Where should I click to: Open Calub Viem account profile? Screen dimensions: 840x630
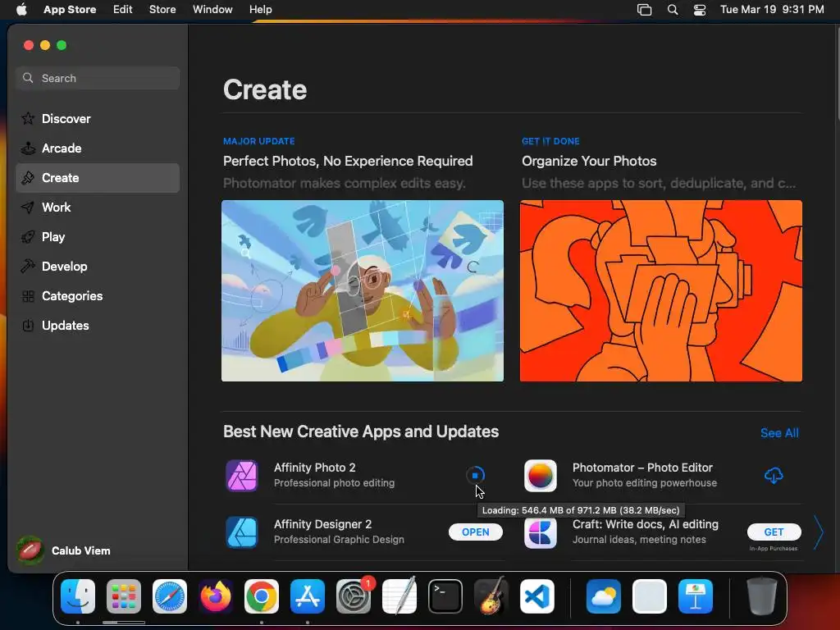(64, 550)
